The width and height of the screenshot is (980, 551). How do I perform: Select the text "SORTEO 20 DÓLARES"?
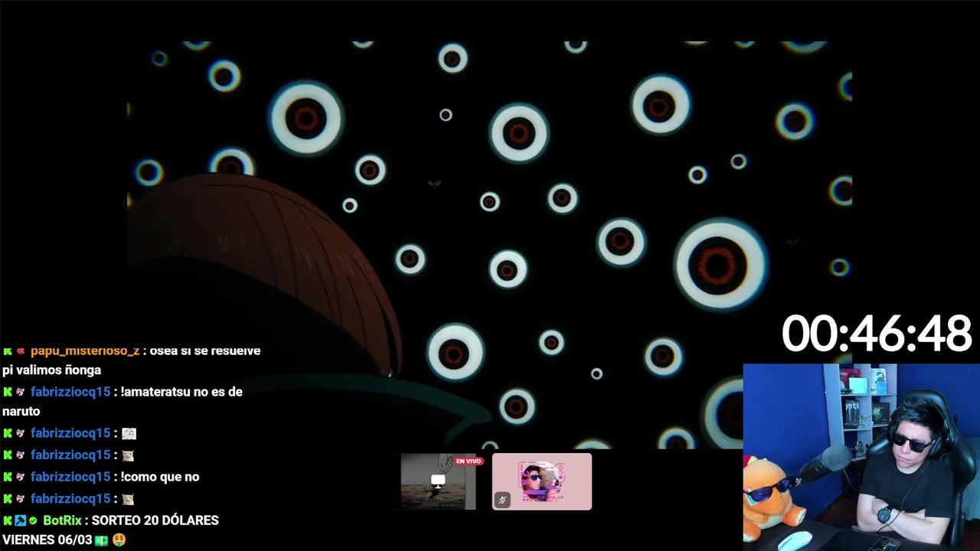[155, 520]
